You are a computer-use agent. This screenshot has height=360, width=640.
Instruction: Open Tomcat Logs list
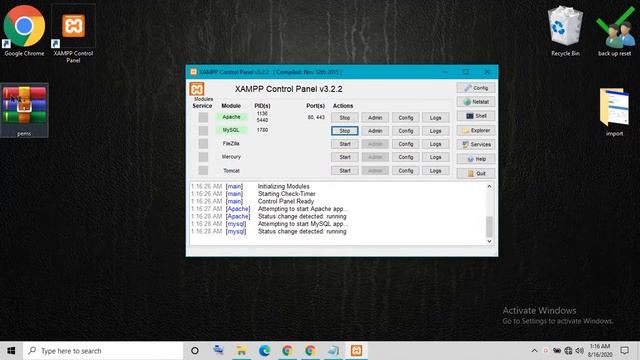[x=436, y=171]
